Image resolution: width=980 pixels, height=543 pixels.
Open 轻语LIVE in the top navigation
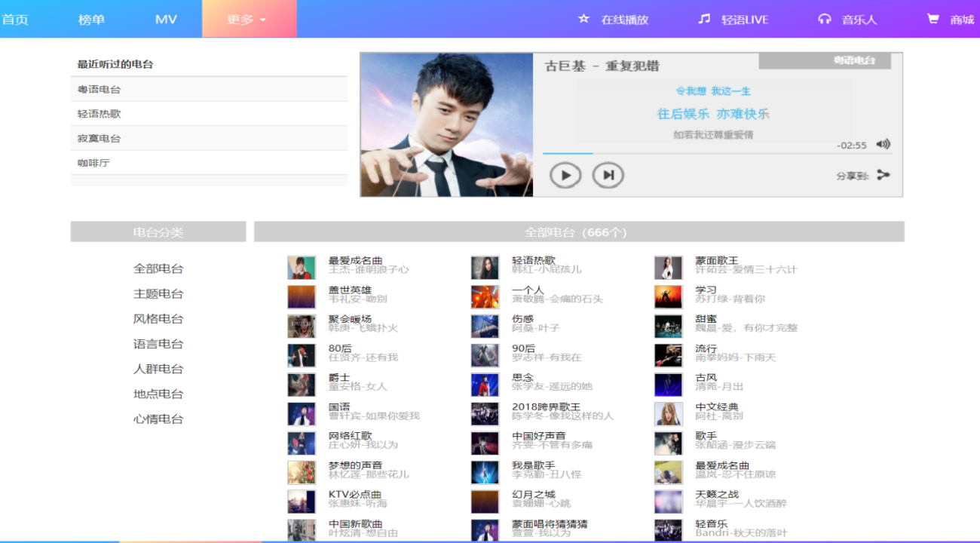point(745,20)
